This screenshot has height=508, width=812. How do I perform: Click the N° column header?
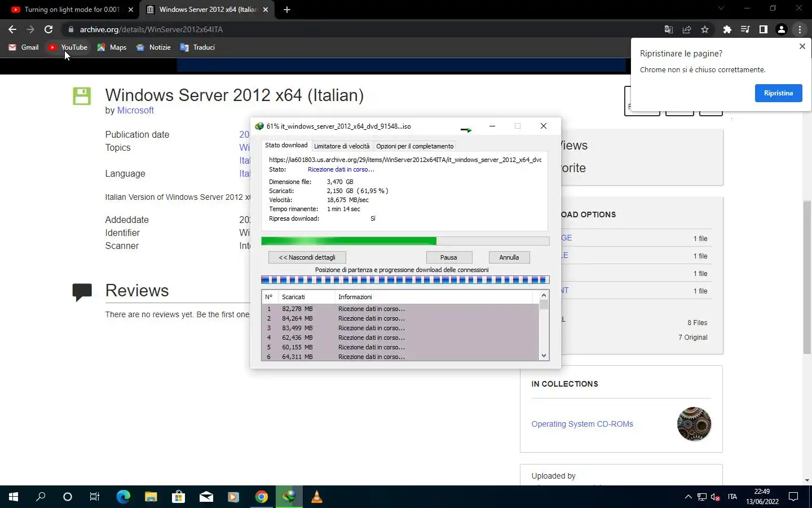coord(269,297)
